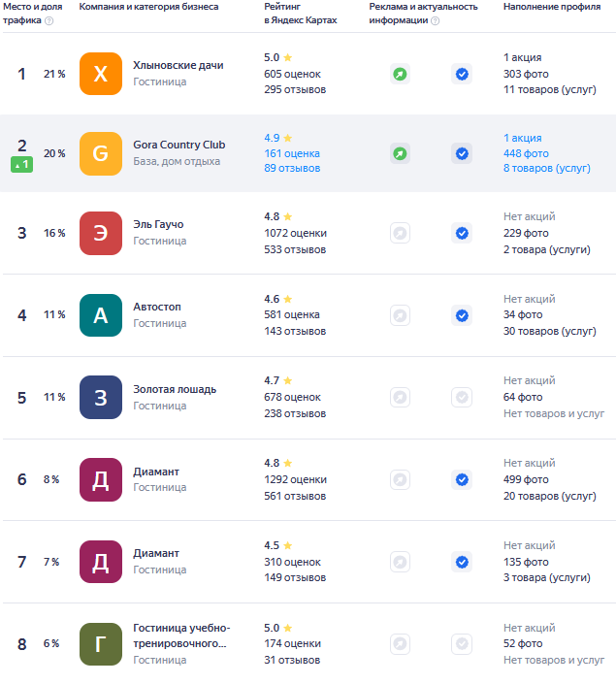Click the '16 %' traffic share value
Screen dimensions: 616x684
click(x=54, y=234)
